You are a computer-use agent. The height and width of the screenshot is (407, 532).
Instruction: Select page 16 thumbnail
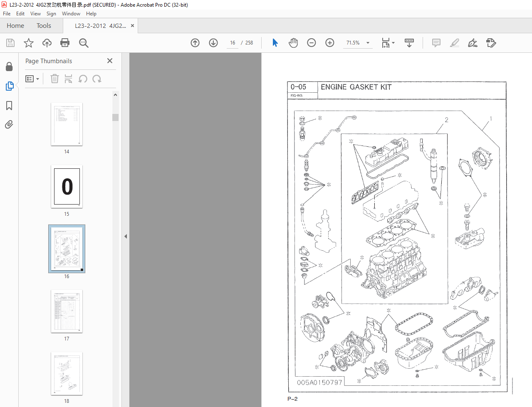67,249
